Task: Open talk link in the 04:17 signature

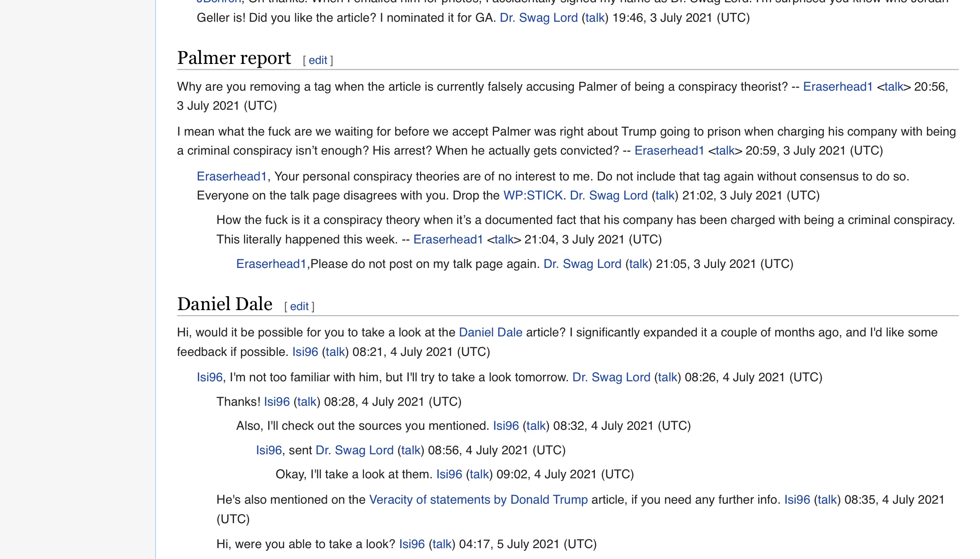Action: click(x=442, y=544)
